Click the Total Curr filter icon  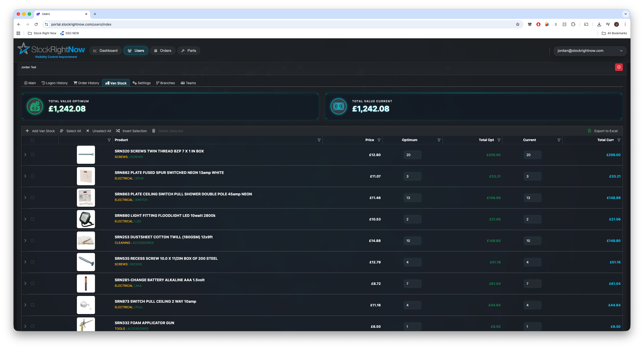[619, 140]
